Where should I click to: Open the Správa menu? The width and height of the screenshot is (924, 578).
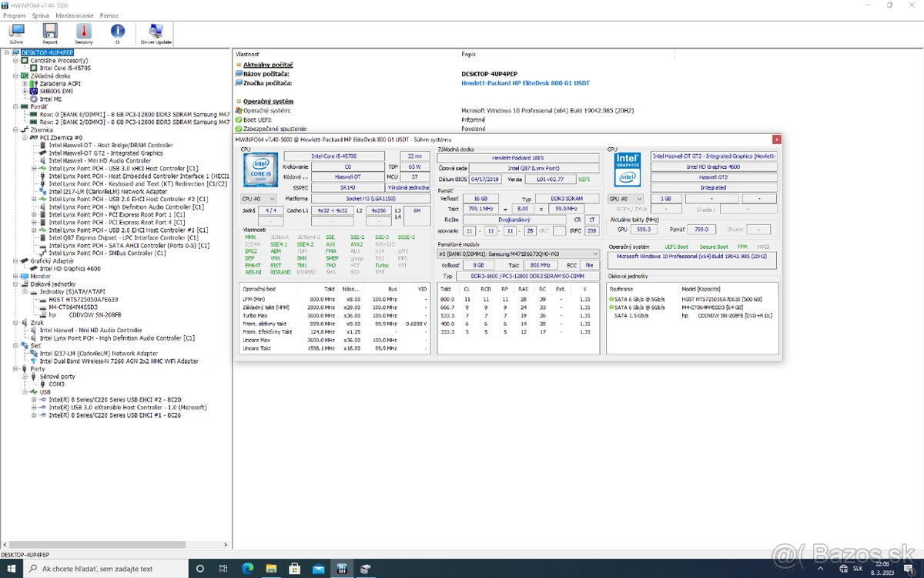(41, 15)
